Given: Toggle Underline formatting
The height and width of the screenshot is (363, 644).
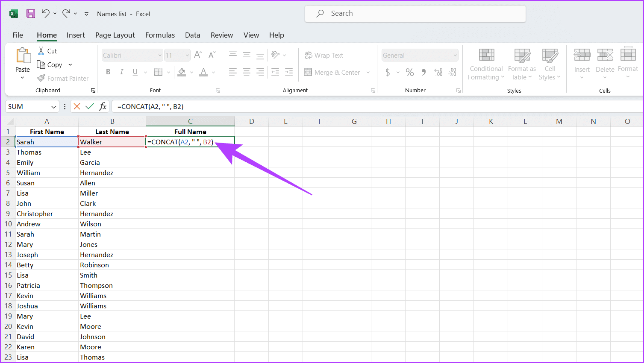Looking at the screenshot, I should coord(135,72).
